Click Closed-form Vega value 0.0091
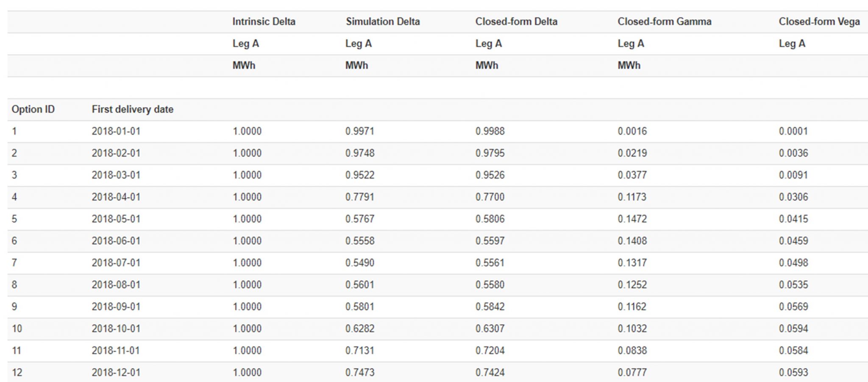The height and width of the screenshot is (382, 868). point(793,175)
